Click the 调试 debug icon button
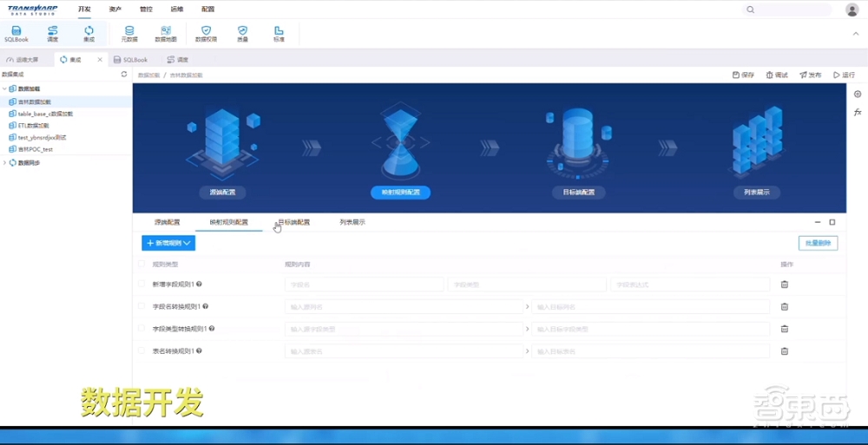The image size is (868, 445). [777, 75]
